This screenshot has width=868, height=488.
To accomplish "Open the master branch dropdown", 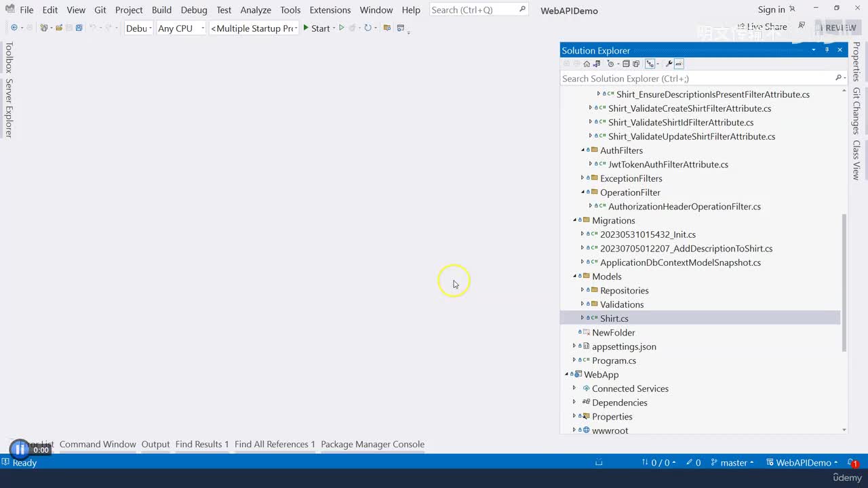I will [x=733, y=463].
